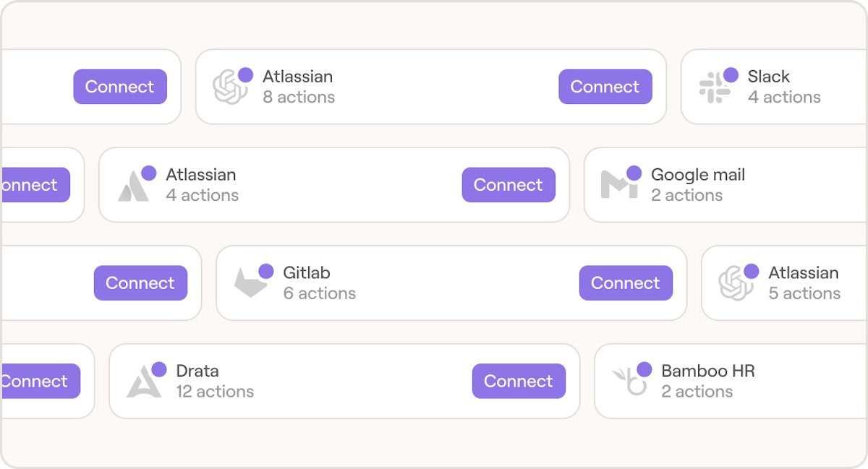Click the Bamboo HR logo icon
The image size is (868, 469).
(629, 382)
